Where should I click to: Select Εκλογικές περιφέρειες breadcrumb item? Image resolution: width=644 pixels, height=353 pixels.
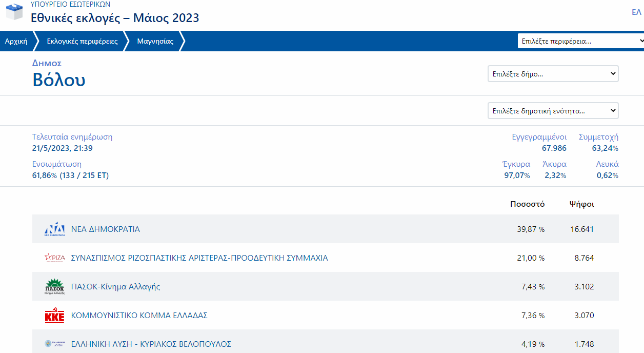click(x=82, y=42)
